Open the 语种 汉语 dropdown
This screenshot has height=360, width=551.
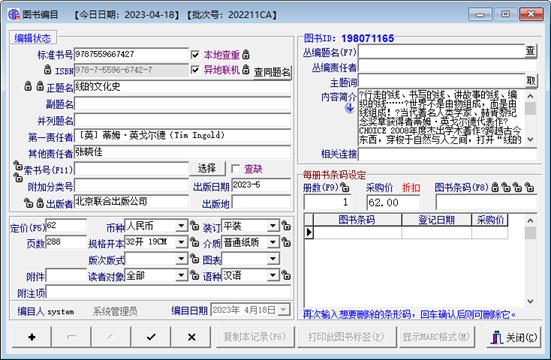[273, 275]
